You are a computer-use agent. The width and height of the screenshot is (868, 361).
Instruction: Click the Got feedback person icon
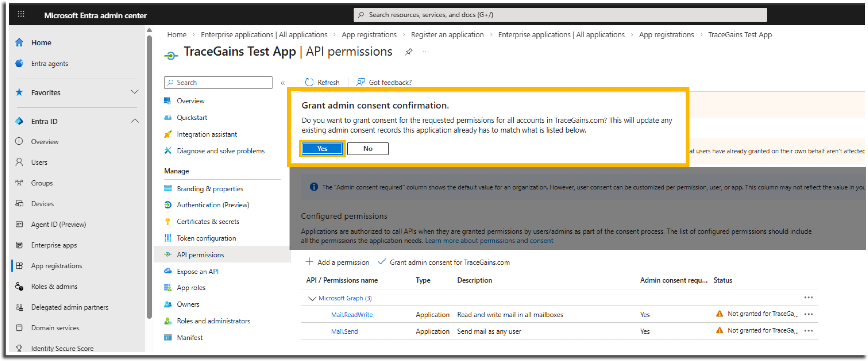(360, 82)
